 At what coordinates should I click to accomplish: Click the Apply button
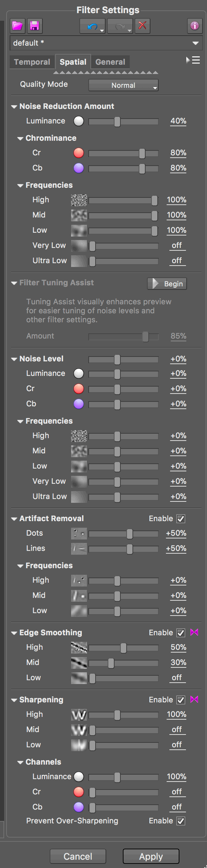(x=151, y=856)
